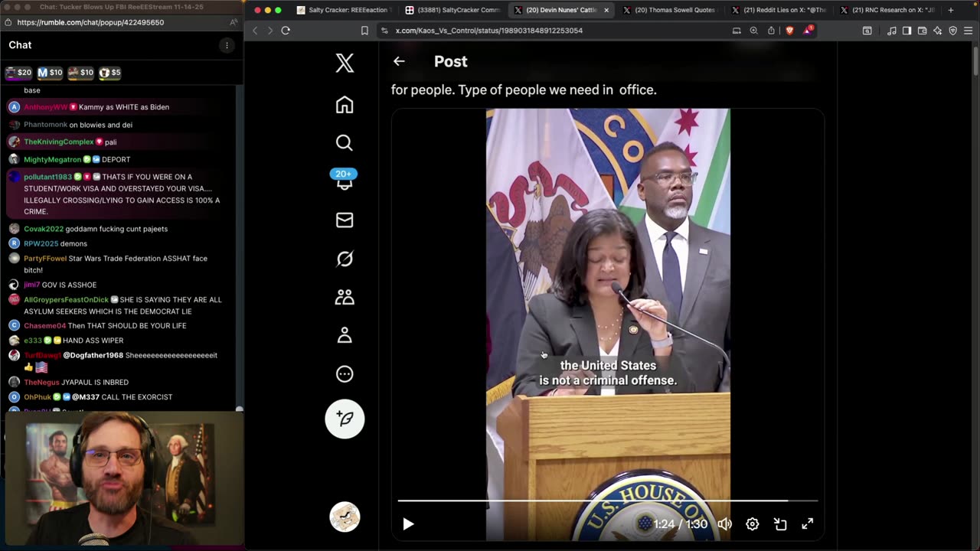Click the first $20 rant badge
The image size is (980, 551).
[18, 73]
